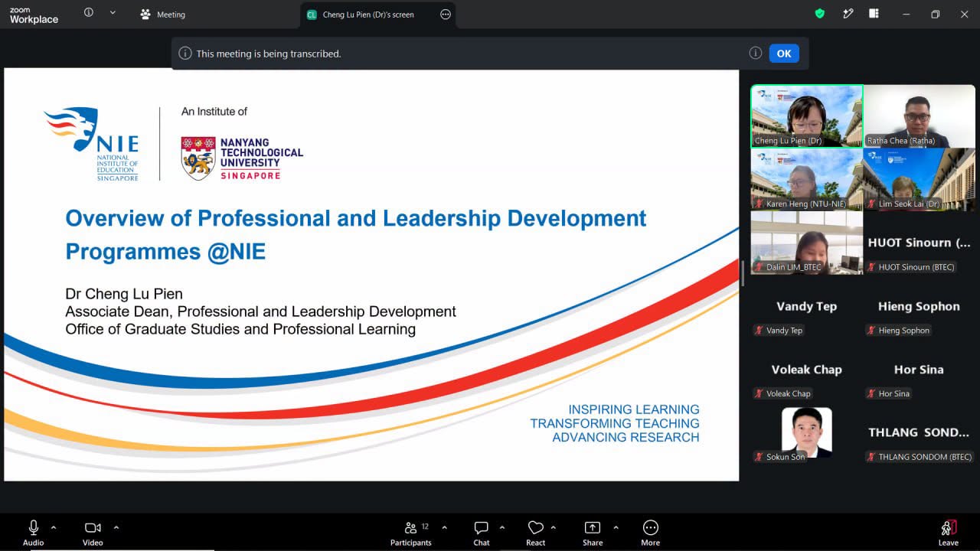Click the green encryption shield icon

click(x=820, y=14)
